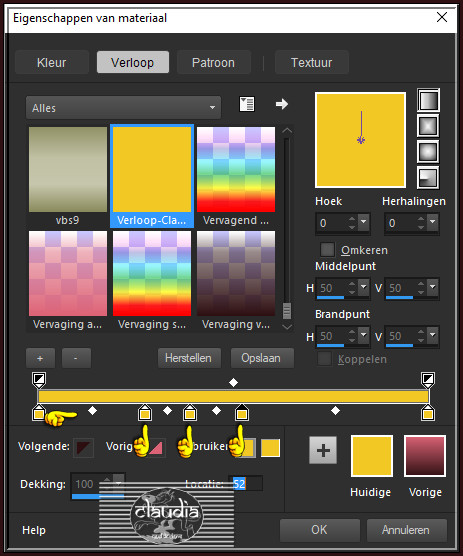
Task: Confirm with the OK button
Action: pyautogui.click(x=319, y=530)
